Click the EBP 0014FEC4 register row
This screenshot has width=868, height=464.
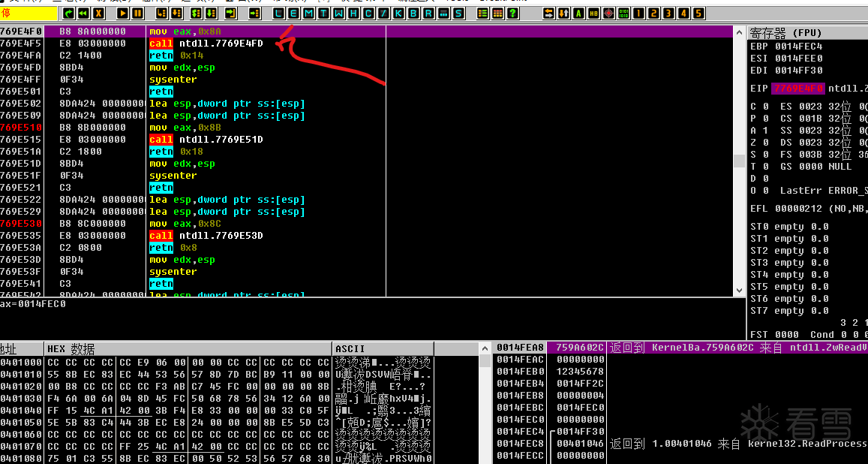pyautogui.click(x=787, y=47)
